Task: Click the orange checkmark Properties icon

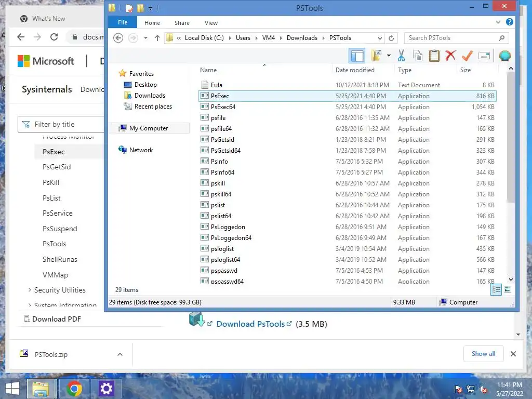Action: 467,56
